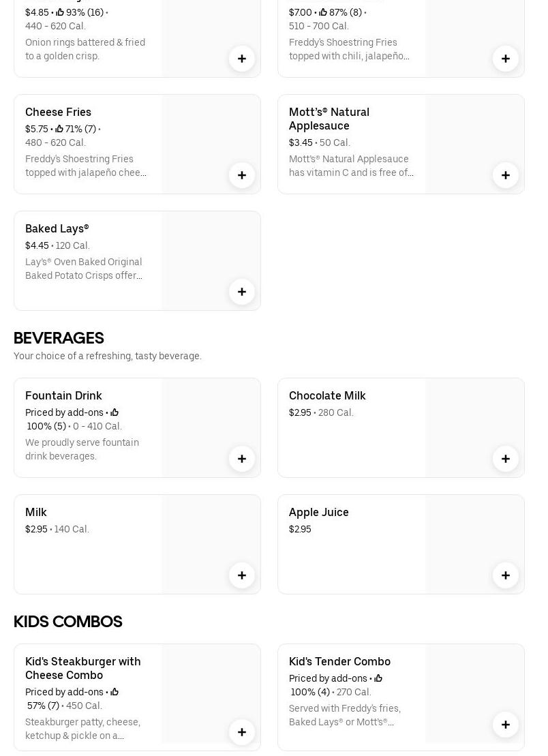The image size is (548, 756).
Task: Add Apple Juice to cart
Action: pos(506,575)
